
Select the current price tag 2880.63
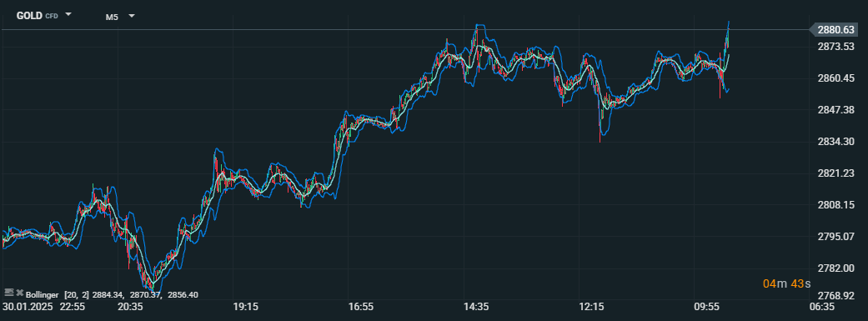(836, 30)
